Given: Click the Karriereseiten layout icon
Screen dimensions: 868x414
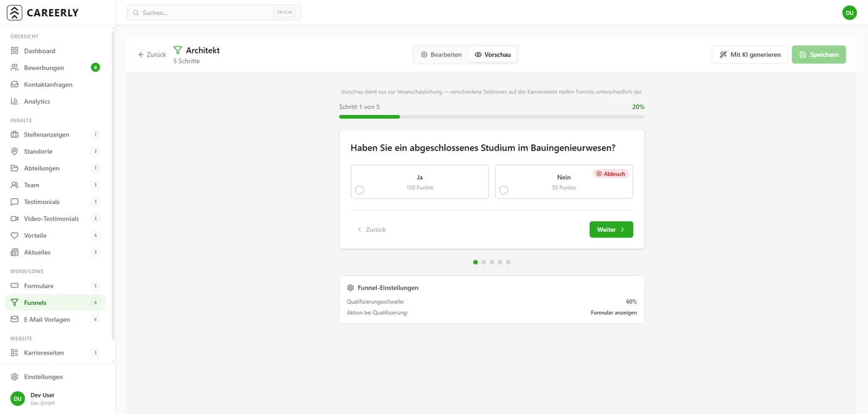Looking at the screenshot, I should (x=15, y=353).
